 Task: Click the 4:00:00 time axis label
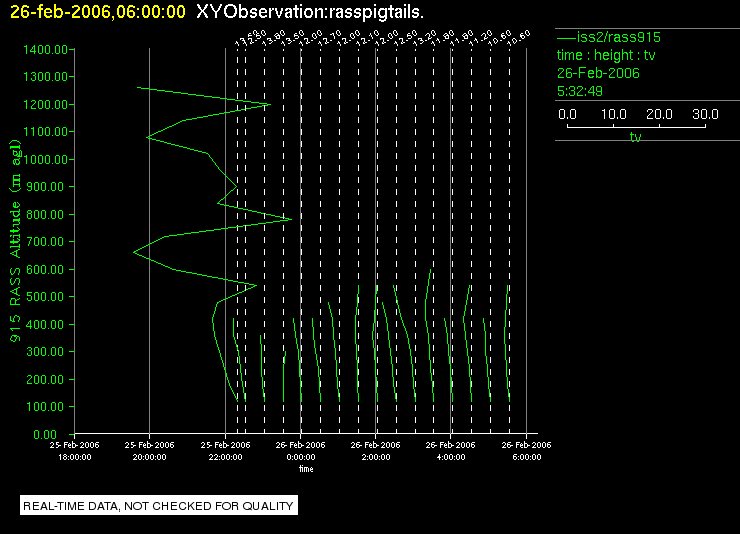(x=451, y=457)
